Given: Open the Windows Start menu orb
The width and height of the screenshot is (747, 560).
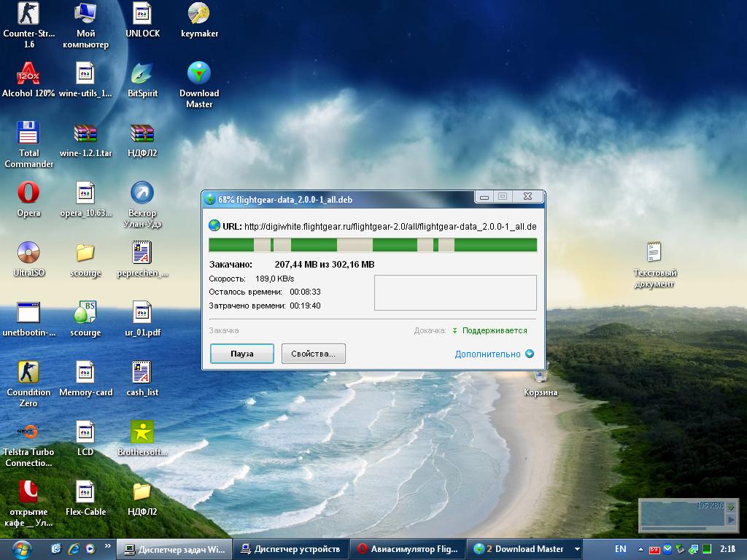Looking at the screenshot, I should [x=21, y=548].
